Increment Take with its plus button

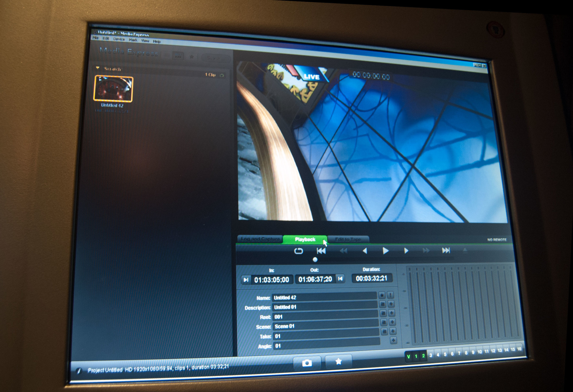tap(393, 331)
